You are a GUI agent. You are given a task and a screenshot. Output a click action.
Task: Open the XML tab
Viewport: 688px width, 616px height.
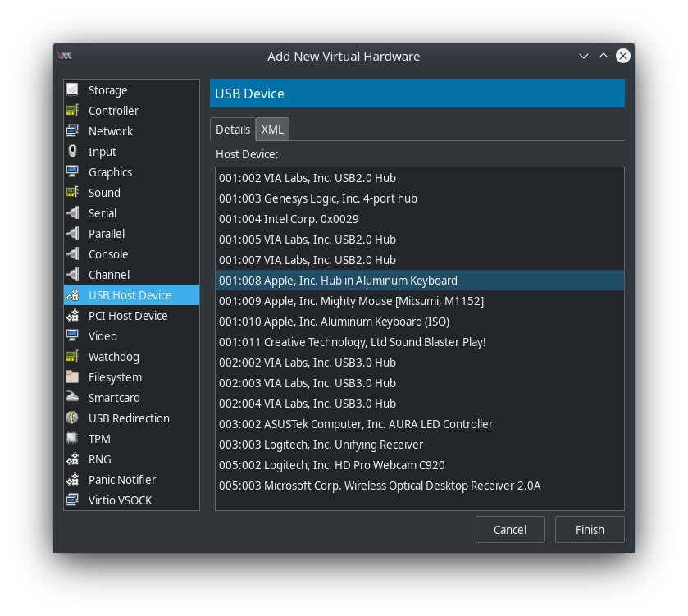click(272, 130)
